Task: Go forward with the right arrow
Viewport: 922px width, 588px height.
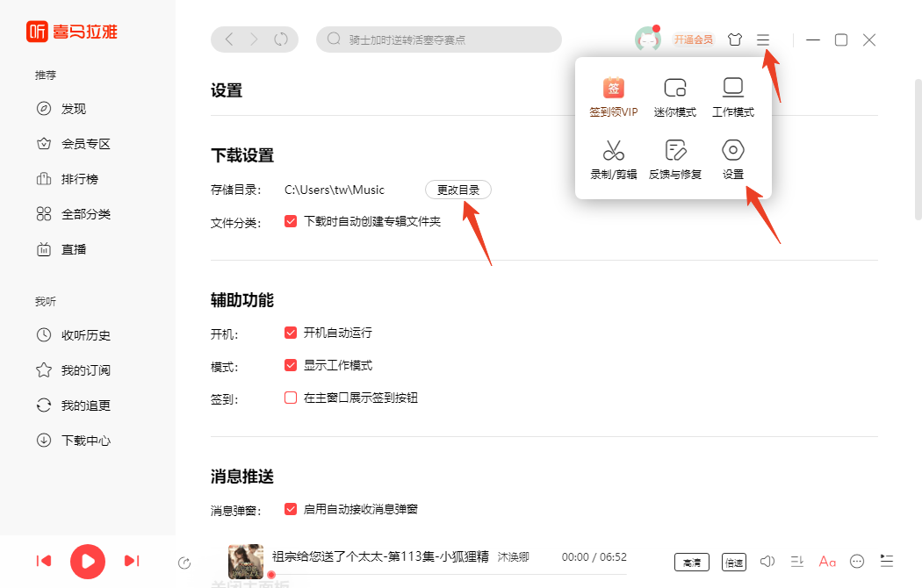Action: click(x=254, y=39)
